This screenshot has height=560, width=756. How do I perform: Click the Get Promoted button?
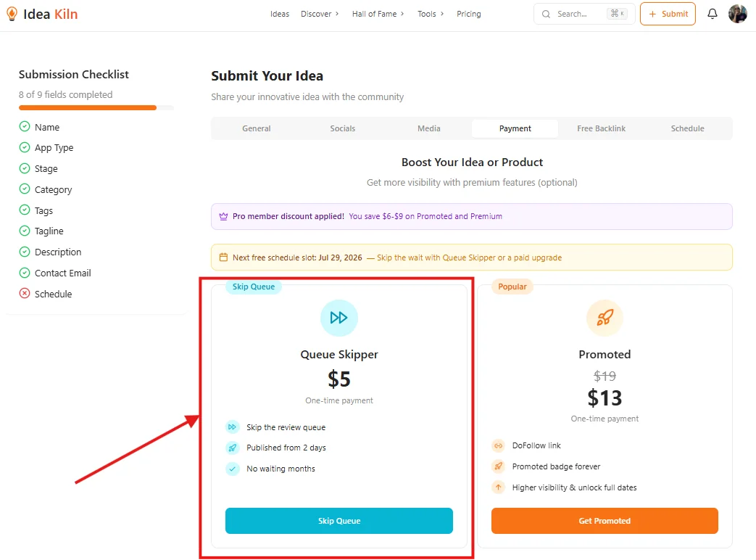point(605,520)
